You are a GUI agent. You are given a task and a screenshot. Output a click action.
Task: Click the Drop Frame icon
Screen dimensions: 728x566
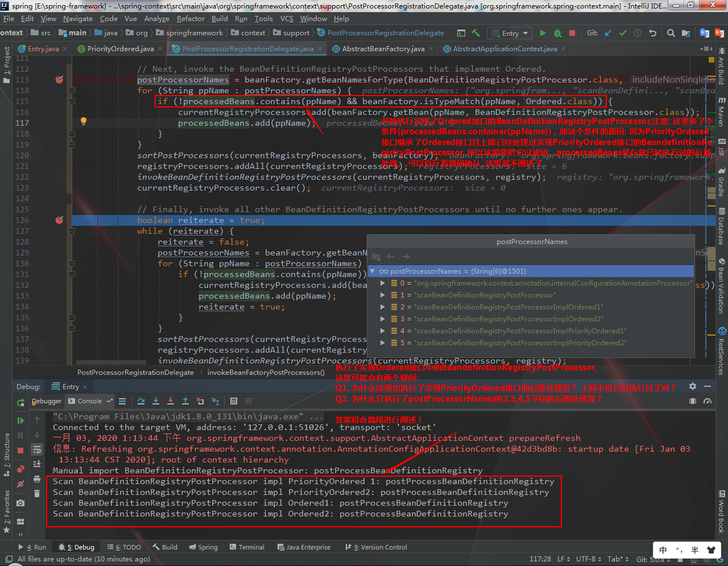(x=200, y=401)
